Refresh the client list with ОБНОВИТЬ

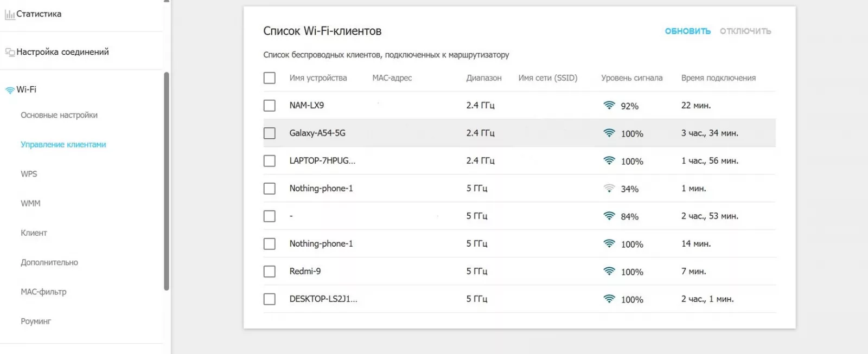[688, 31]
